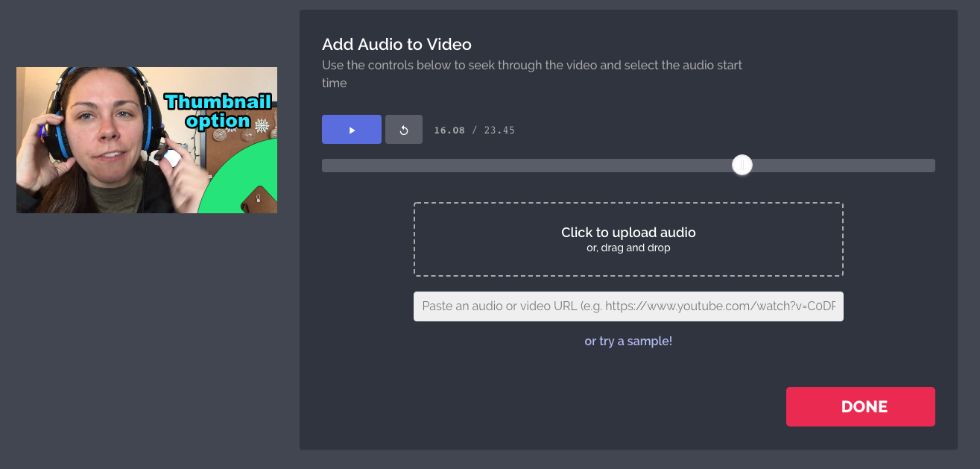Follow the 'or try a sample!' link
This screenshot has height=469, width=980.
pyautogui.click(x=628, y=341)
